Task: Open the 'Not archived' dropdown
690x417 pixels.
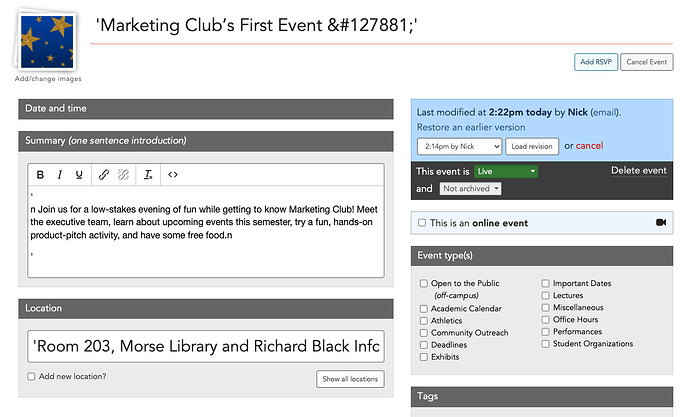Action: click(x=470, y=189)
